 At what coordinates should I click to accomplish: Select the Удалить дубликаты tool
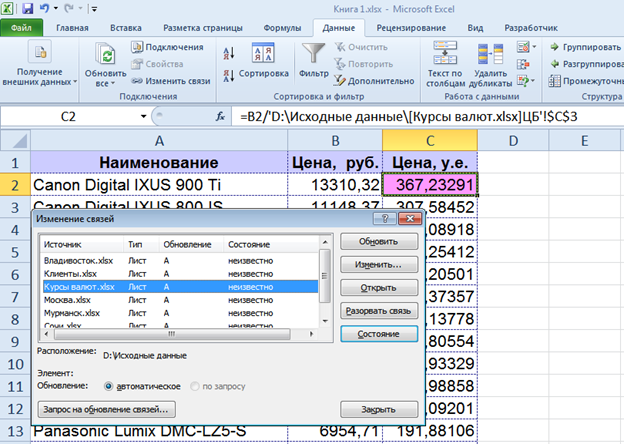pyautogui.click(x=491, y=55)
